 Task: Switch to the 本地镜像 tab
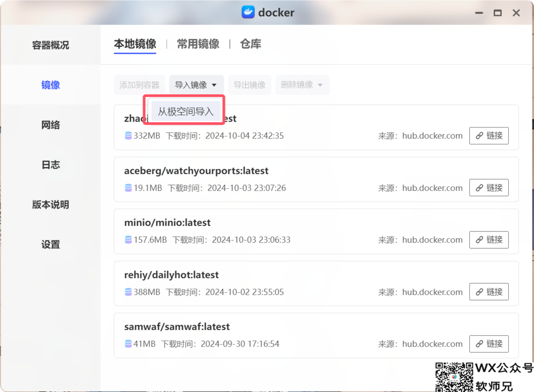135,44
